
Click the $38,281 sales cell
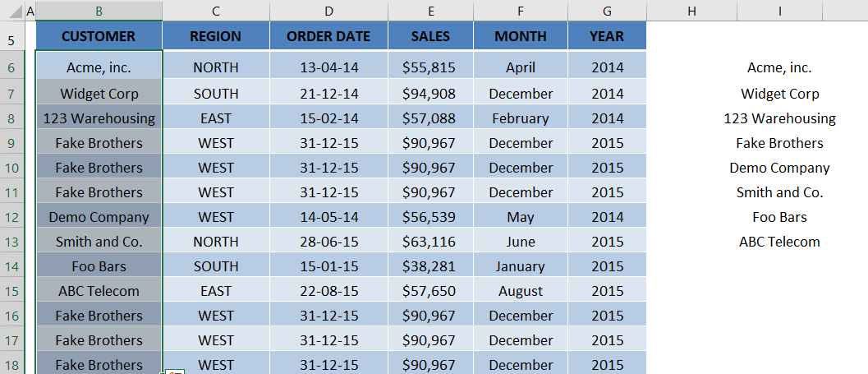pos(430,266)
